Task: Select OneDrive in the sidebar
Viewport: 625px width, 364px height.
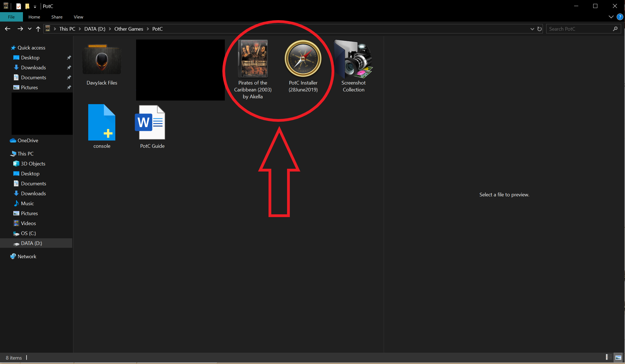Action: 28,140
